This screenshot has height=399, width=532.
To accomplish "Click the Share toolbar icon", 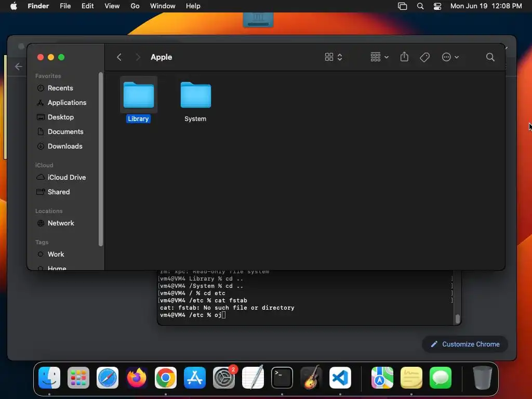I will (x=404, y=57).
